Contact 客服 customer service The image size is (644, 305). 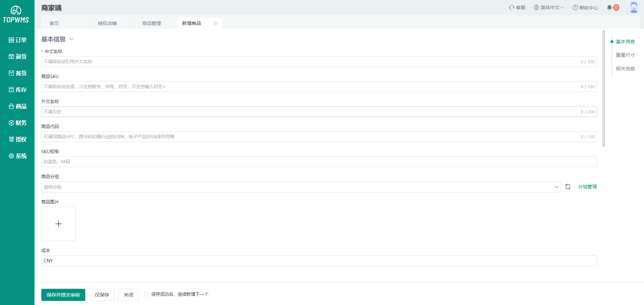[x=517, y=7]
